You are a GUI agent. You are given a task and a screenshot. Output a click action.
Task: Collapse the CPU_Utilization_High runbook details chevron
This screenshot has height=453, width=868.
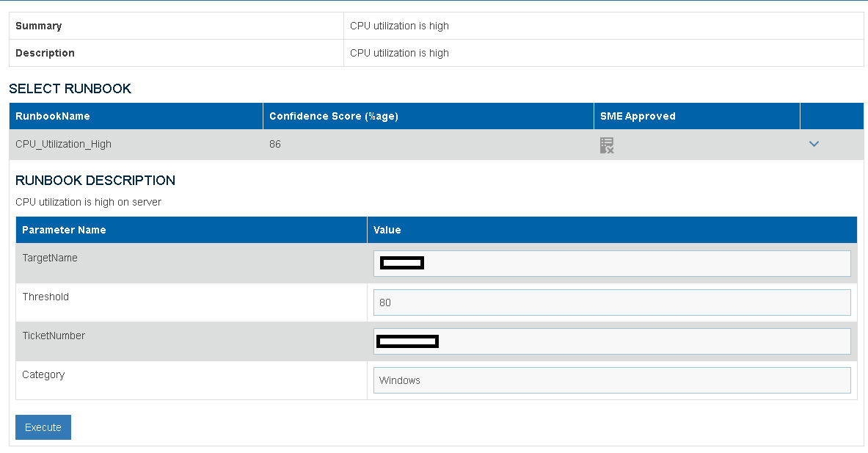click(813, 145)
